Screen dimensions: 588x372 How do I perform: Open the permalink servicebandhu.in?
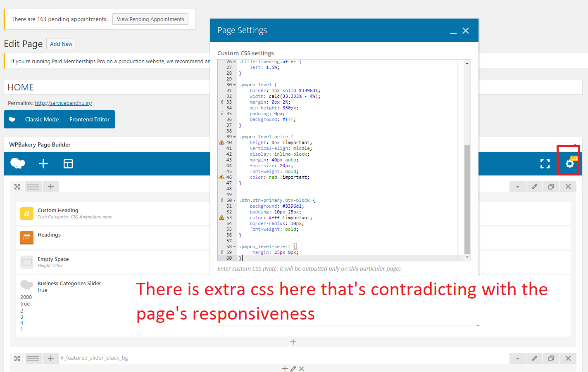pos(63,103)
